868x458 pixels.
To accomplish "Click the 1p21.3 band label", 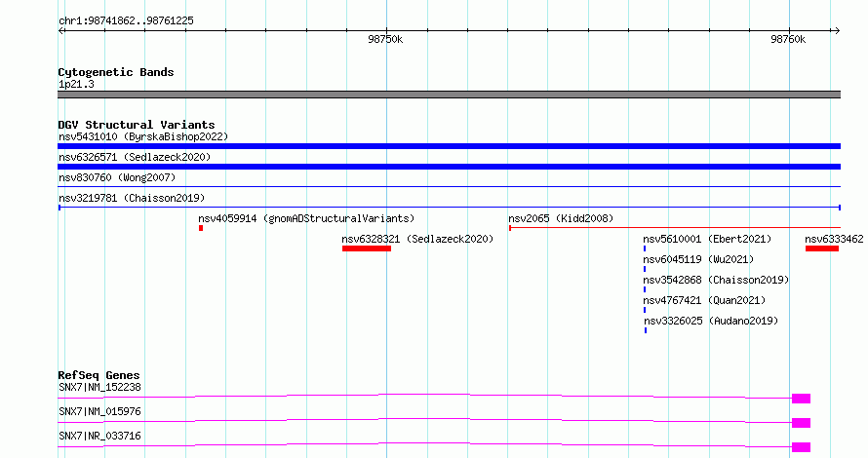I will pyautogui.click(x=76, y=84).
